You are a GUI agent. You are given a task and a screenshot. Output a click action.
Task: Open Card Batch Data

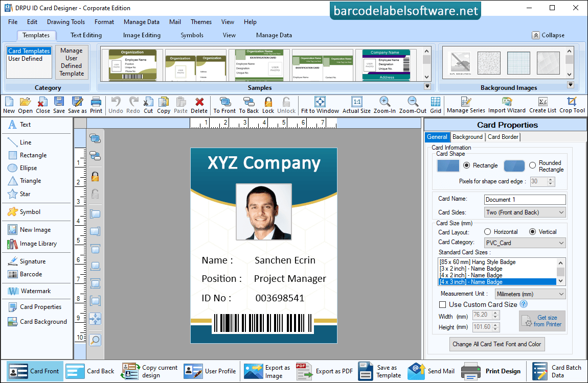[x=557, y=371]
